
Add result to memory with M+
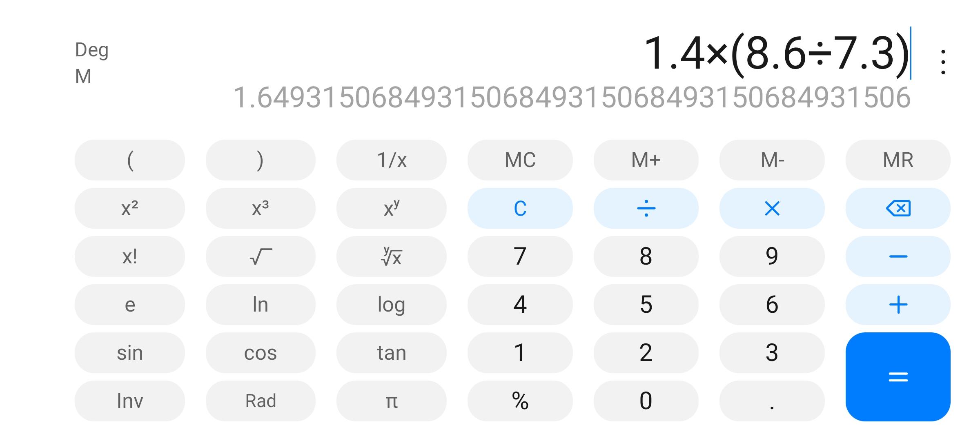(x=646, y=160)
